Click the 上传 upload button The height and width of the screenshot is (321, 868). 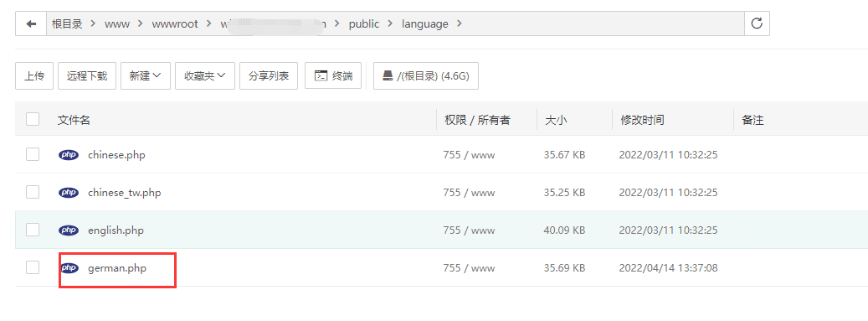pos(34,76)
